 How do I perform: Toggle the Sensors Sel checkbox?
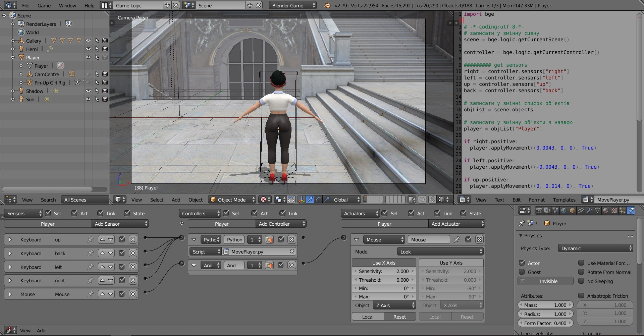pyautogui.click(x=48, y=213)
